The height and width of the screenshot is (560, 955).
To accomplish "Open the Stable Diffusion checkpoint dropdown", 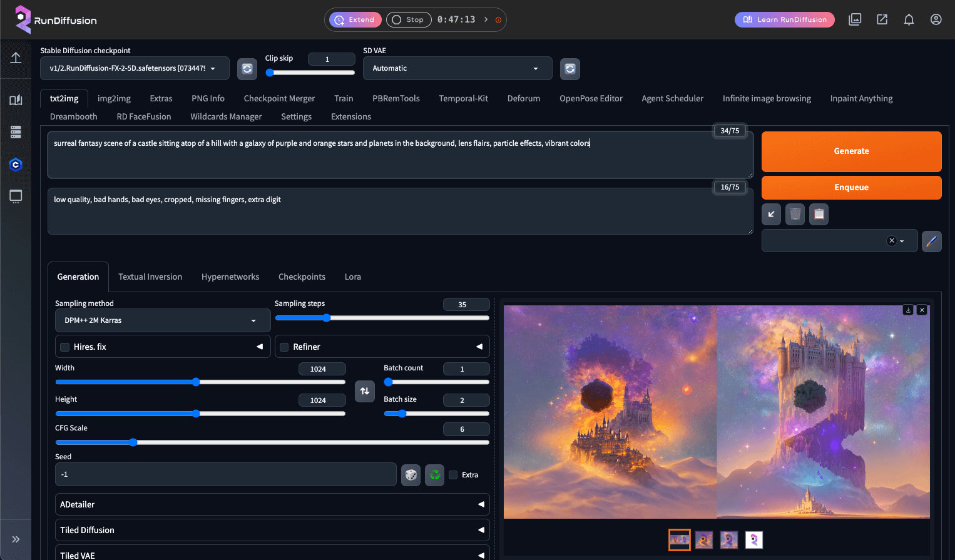I will point(135,68).
